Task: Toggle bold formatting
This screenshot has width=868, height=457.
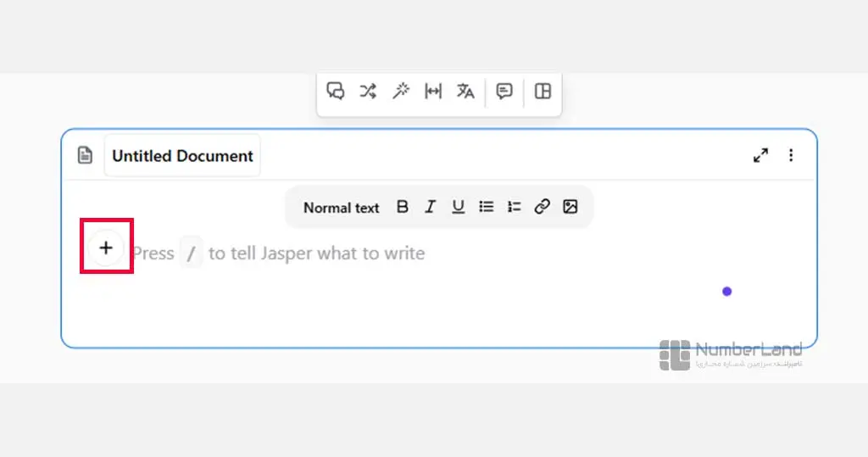Action: point(403,207)
